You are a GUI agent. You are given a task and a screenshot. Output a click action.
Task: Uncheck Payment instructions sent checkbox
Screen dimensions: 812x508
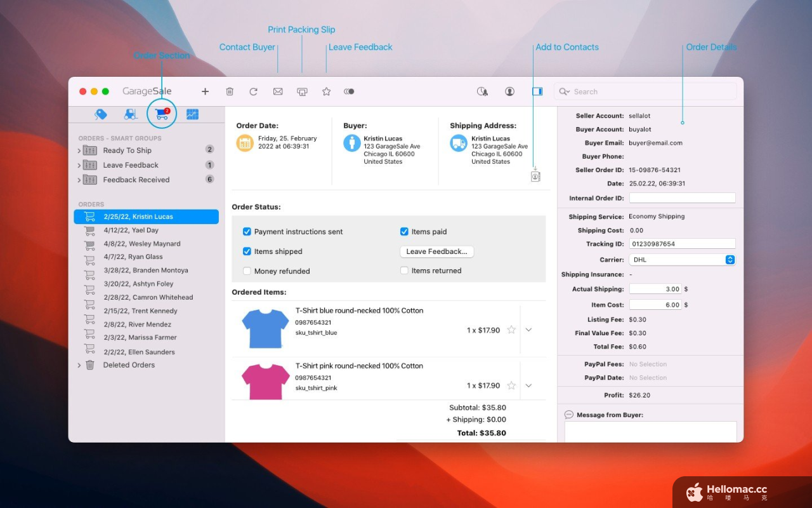(247, 232)
